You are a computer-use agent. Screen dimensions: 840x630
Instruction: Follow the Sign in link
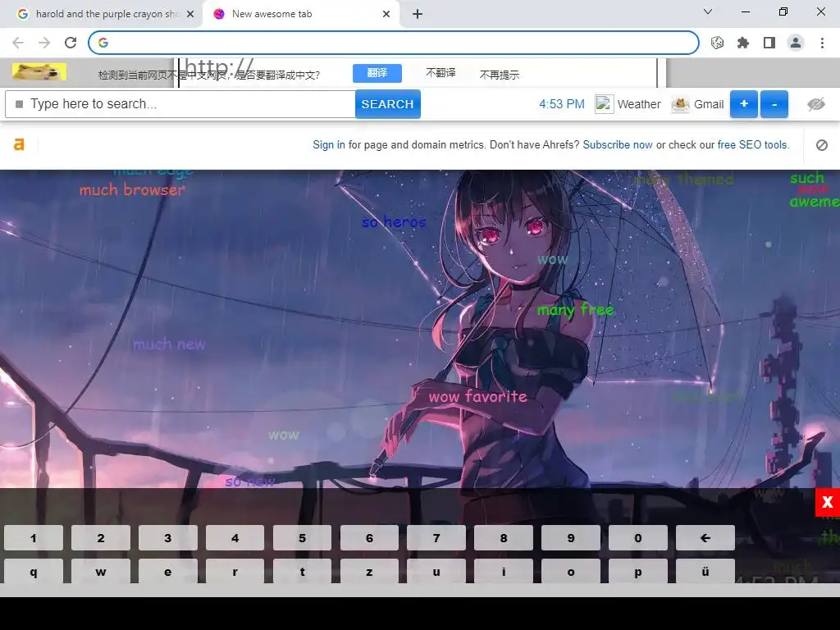[x=329, y=144]
